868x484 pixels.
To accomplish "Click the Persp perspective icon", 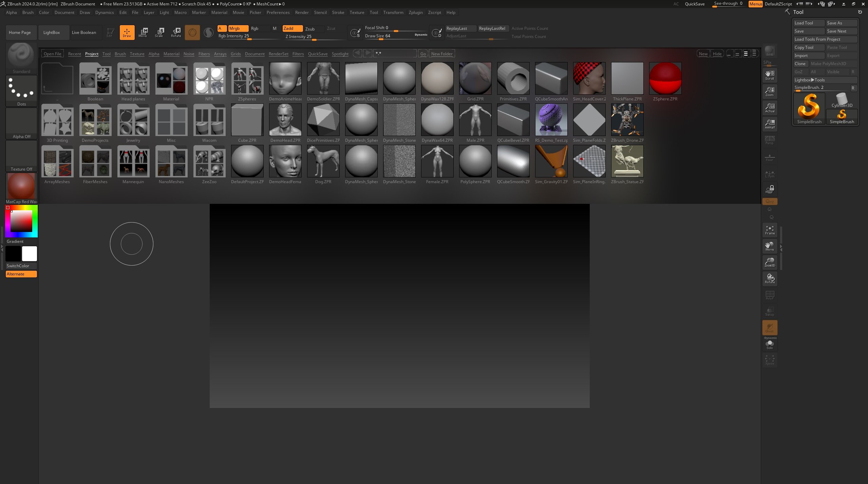I will pyautogui.click(x=770, y=140).
